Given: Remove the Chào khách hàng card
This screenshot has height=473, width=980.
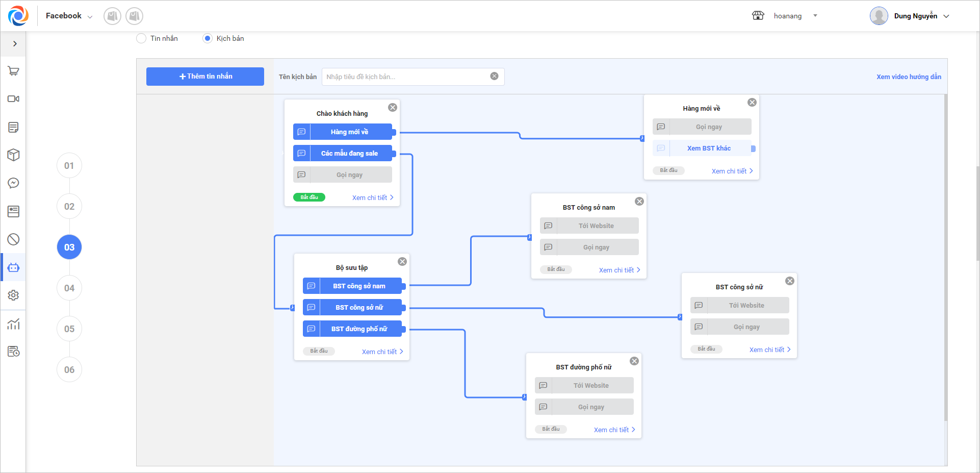Looking at the screenshot, I should point(393,107).
